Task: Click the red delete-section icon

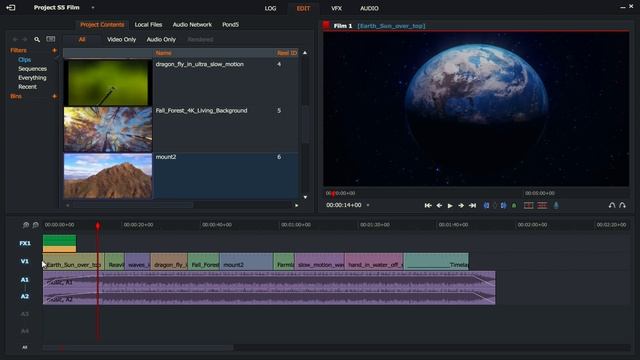Action: (x=542, y=205)
